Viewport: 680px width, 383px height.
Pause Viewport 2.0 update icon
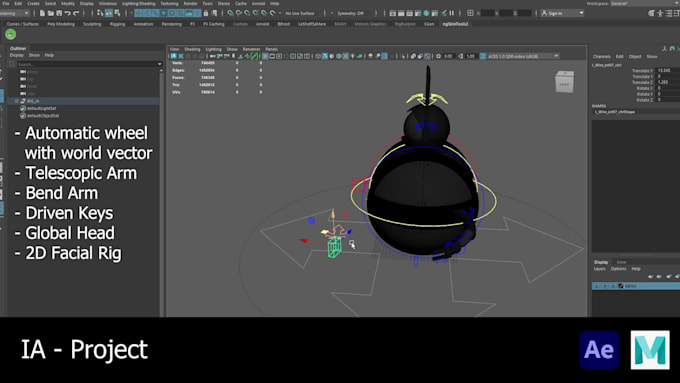451,13
